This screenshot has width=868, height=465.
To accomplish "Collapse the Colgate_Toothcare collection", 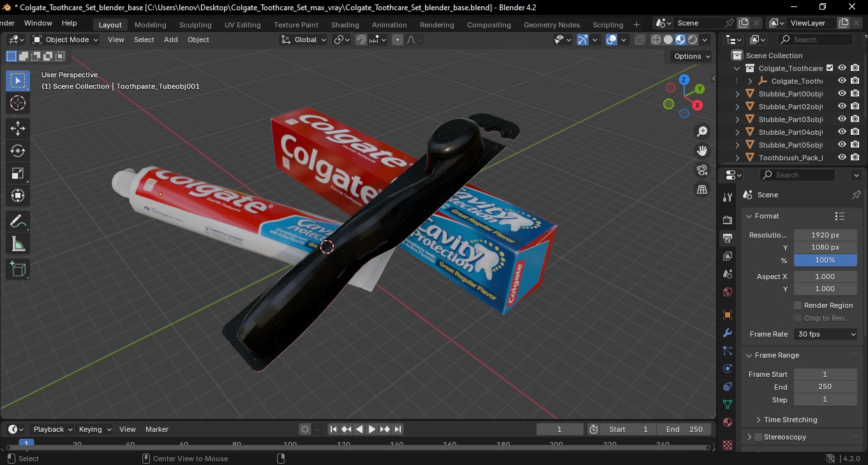I will tap(738, 68).
